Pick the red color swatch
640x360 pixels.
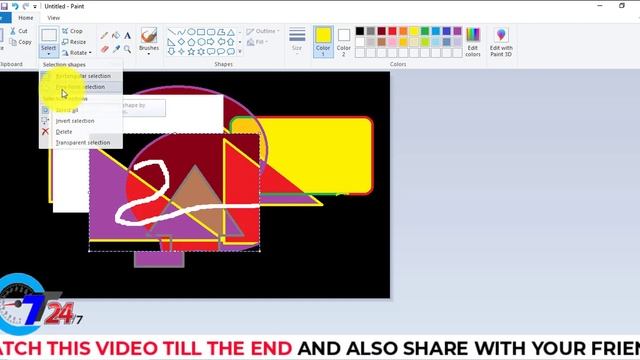pyautogui.click(x=392, y=31)
